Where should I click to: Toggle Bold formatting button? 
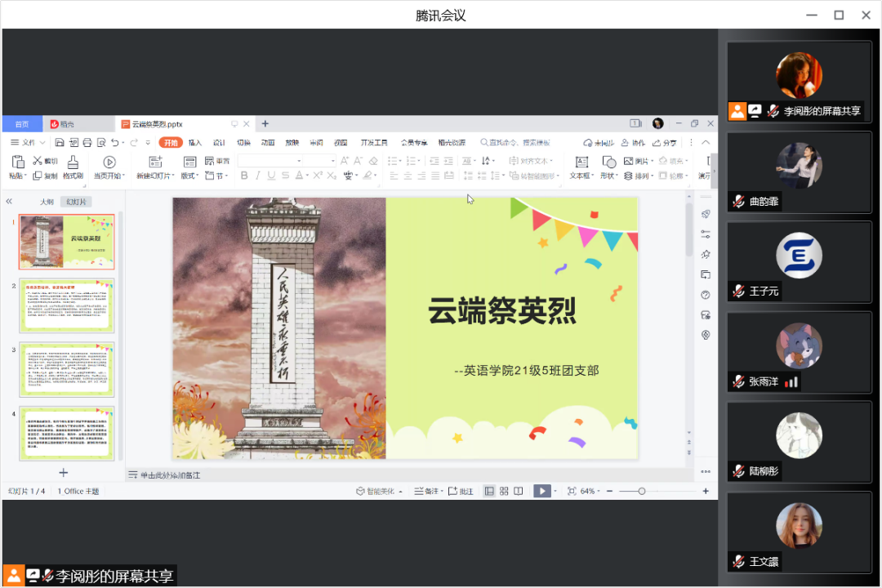click(243, 176)
